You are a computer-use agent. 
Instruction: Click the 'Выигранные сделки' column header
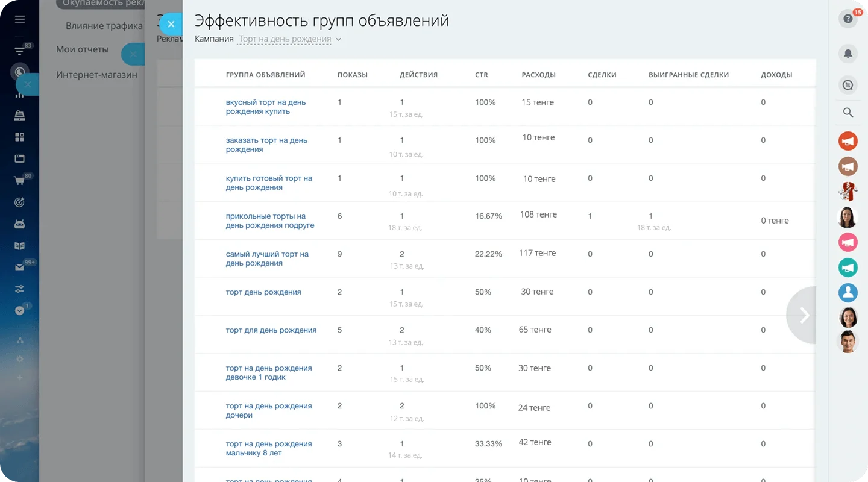click(689, 75)
